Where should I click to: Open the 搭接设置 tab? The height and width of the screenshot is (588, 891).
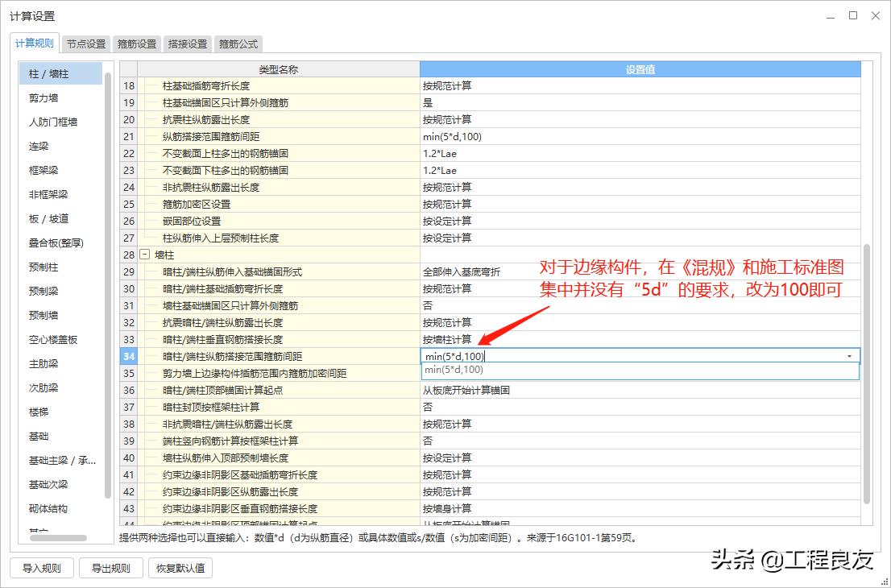pyautogui.click(x=187, y=44)
